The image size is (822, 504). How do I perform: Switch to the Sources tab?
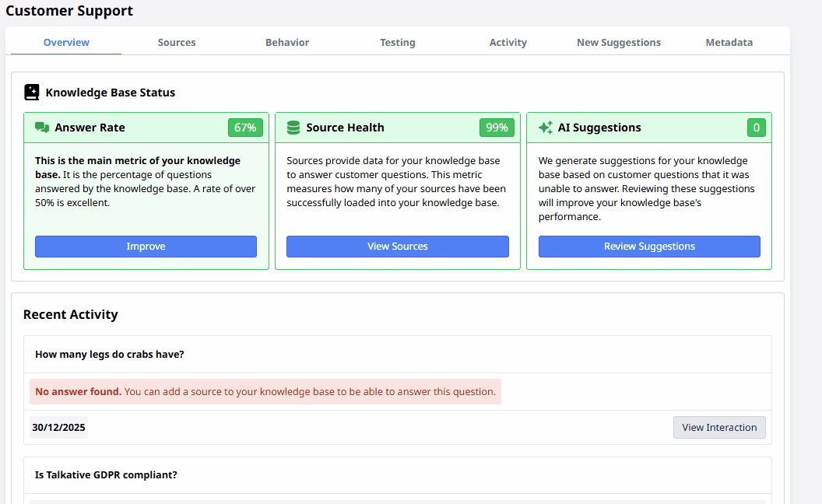[x=177, y=42]
